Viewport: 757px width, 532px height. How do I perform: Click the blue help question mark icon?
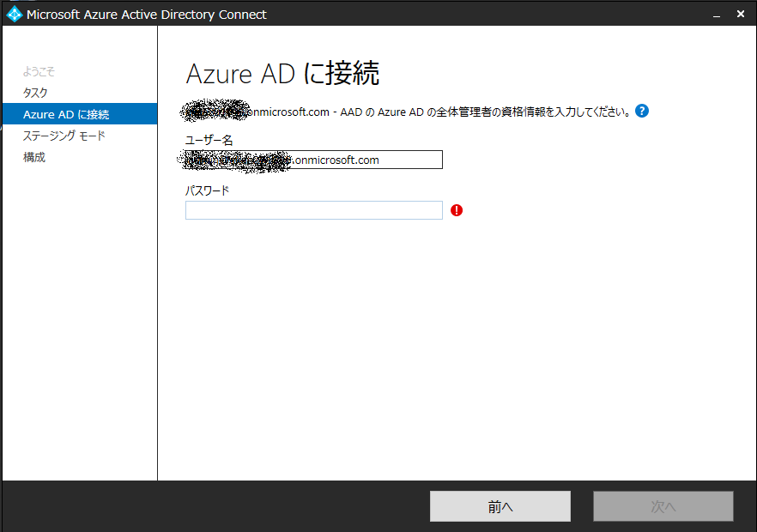pyautogui.click(x=642, y=111)
